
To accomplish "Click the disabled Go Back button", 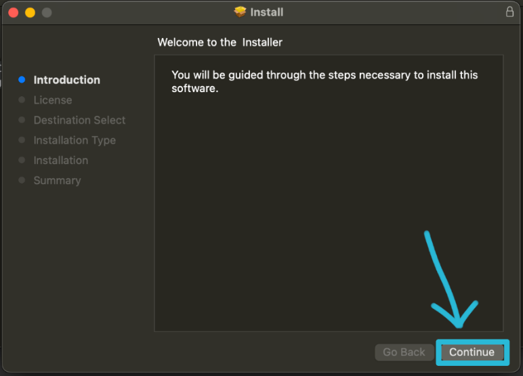I will click(x=404, y=352).
